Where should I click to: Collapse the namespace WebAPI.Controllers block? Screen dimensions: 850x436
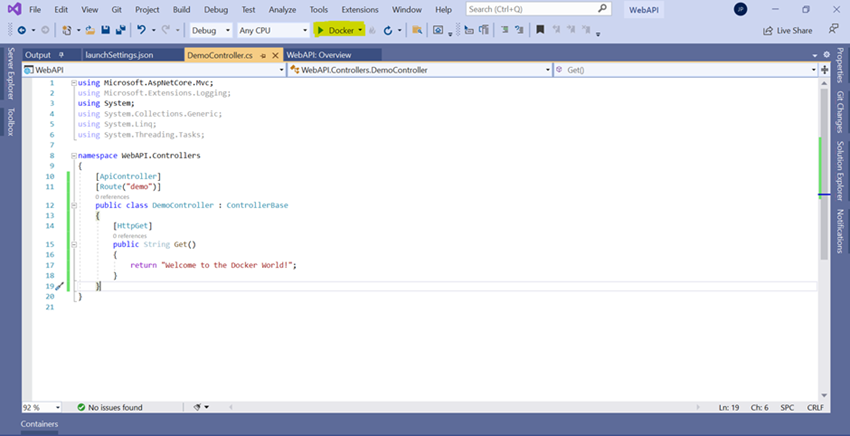point(73,156)
